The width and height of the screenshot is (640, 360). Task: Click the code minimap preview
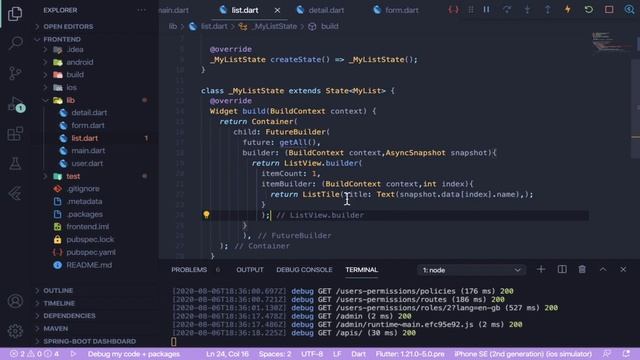pyautogui.click(x=611, y=41)
